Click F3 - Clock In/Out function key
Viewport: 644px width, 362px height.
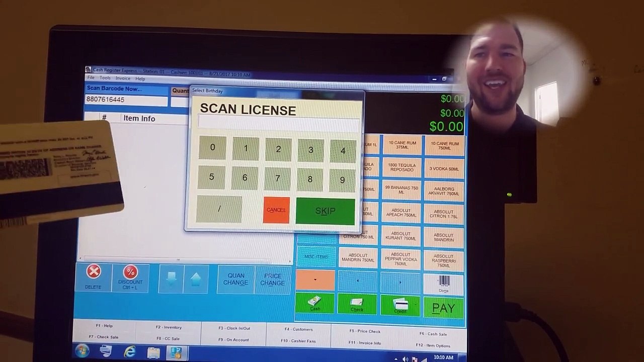pyautogui.click(x=234, y=328)
